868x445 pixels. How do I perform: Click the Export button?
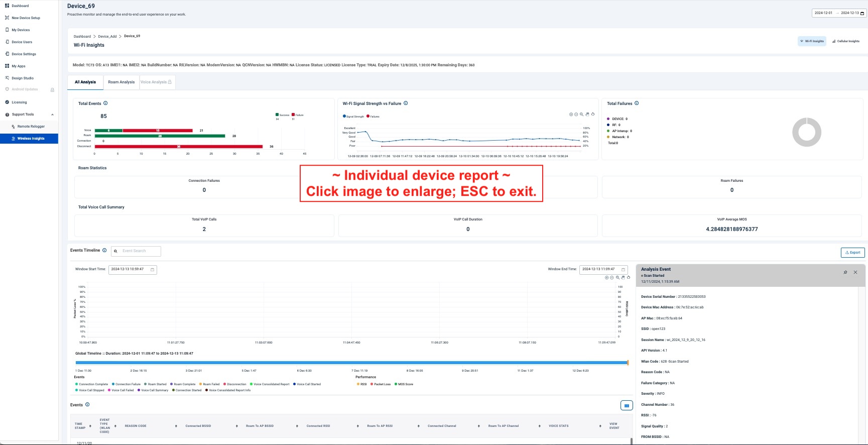[x=852, y=253]
